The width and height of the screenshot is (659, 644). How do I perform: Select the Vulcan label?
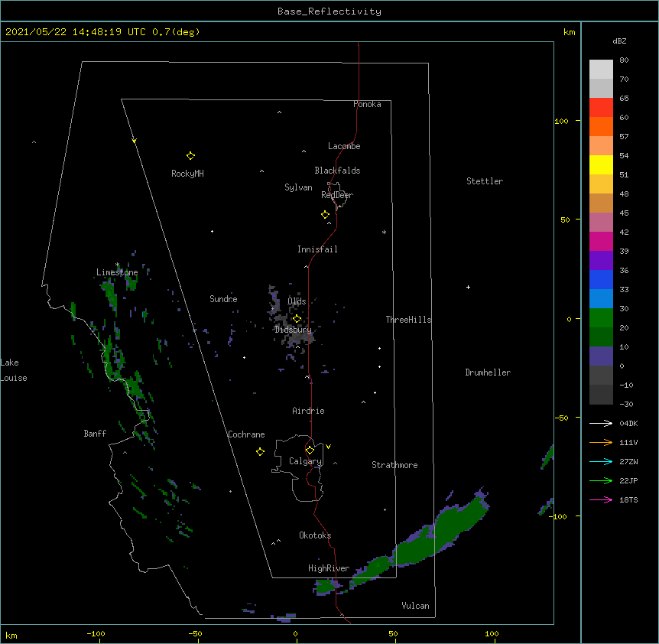(415, 606)
